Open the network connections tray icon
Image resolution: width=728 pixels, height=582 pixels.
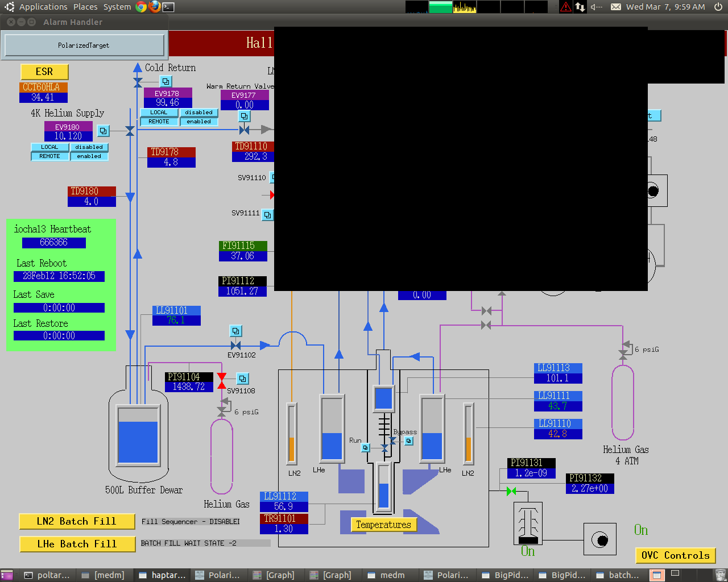580,7
